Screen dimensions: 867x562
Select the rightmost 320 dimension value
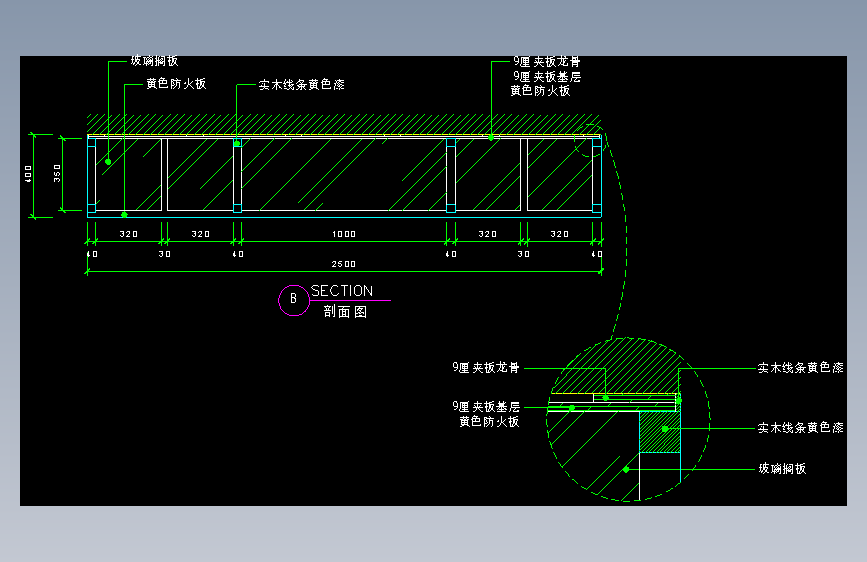click(x=560, y=234)
